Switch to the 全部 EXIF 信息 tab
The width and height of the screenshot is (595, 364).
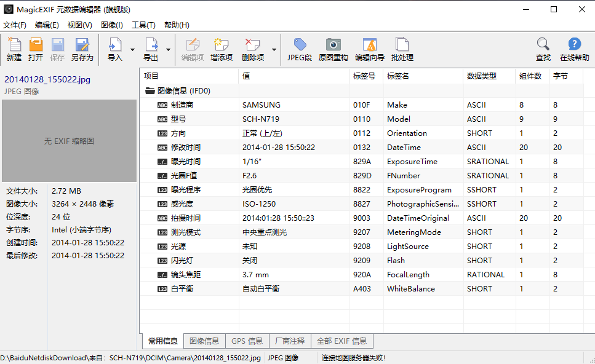(x=341, y=341)
